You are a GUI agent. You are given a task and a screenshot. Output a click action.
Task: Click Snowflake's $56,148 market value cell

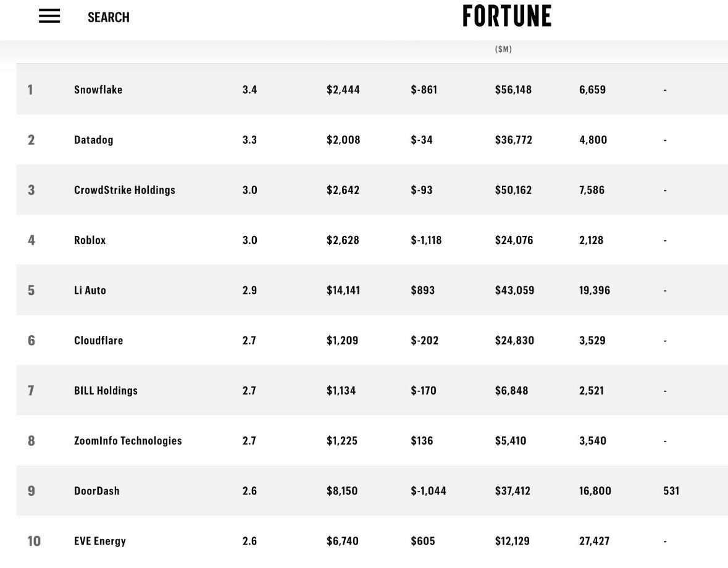click(x=513, y=90)
